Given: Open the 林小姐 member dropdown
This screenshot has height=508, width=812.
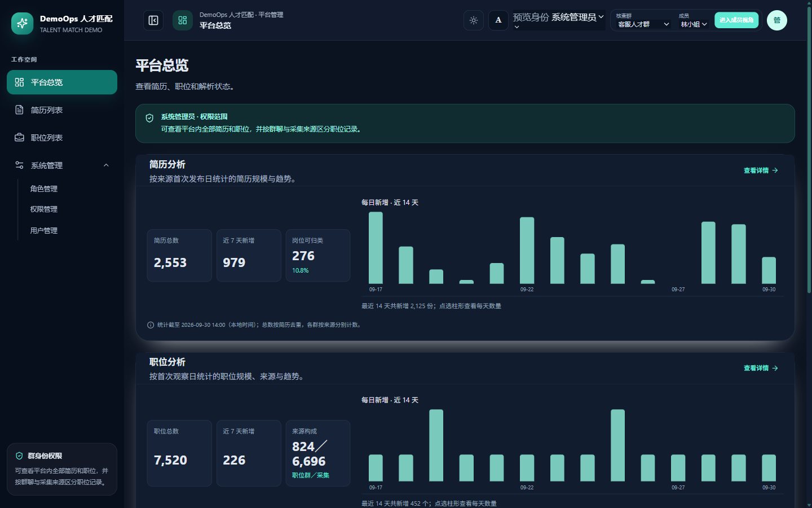Looking at the screenshot, I should (694, 24).
